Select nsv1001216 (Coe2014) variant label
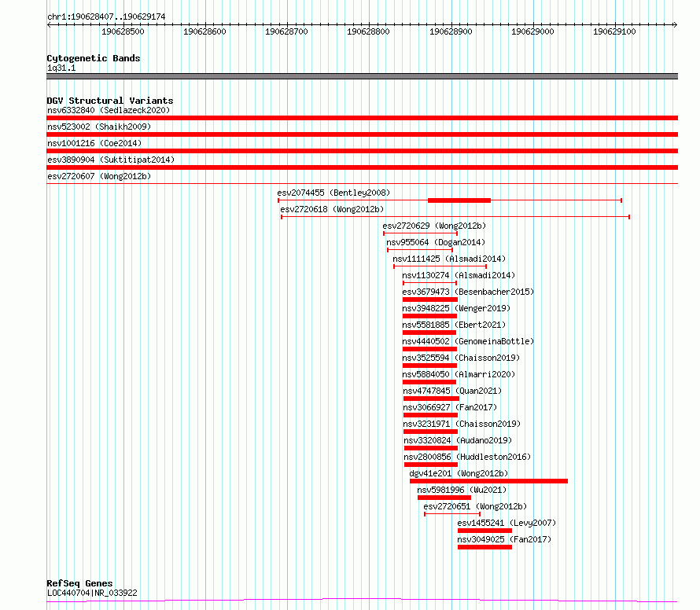 [x=94, y=143]
